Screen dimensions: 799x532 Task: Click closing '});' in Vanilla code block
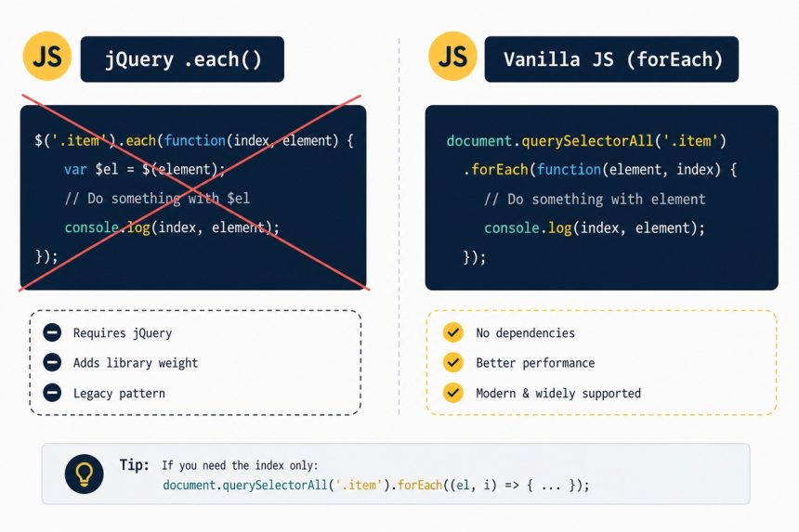pyautogui.click(x=475, y=257)
